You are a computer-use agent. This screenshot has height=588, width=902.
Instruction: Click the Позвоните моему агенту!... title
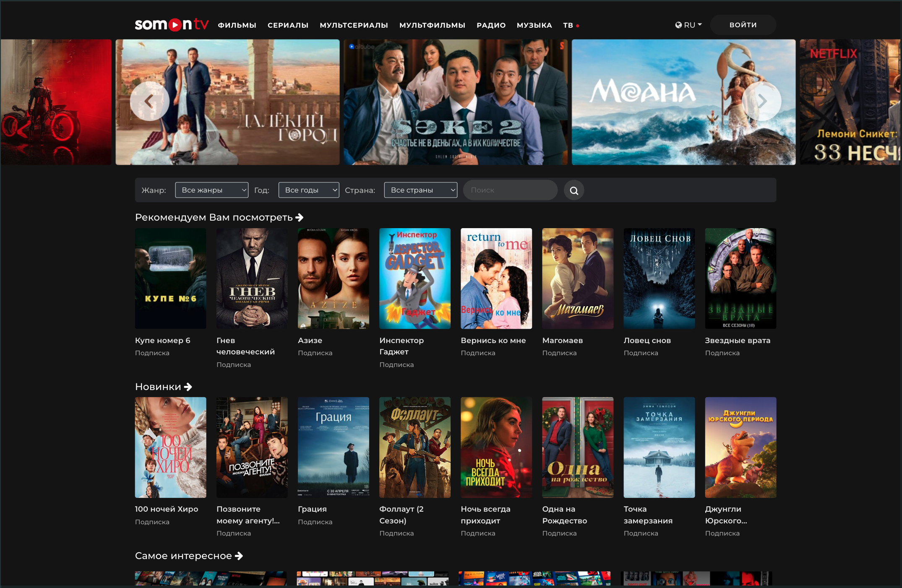[248, 515]
